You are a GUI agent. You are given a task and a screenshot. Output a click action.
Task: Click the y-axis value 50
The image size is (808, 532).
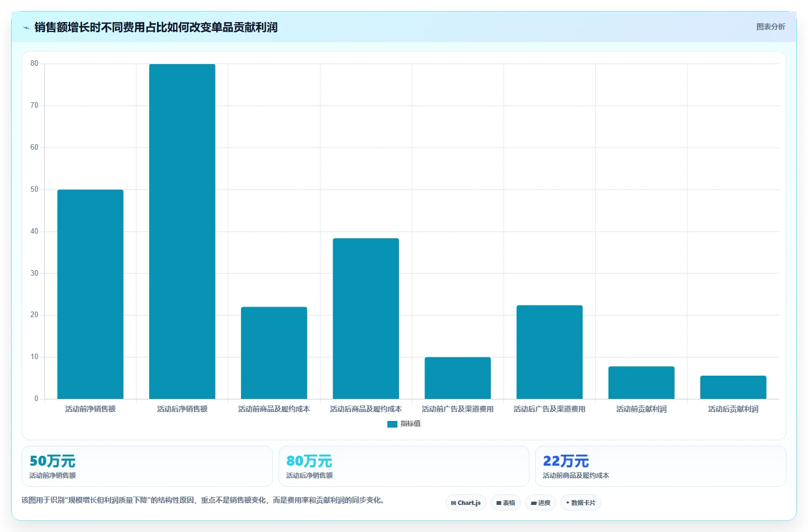point(34,189)
